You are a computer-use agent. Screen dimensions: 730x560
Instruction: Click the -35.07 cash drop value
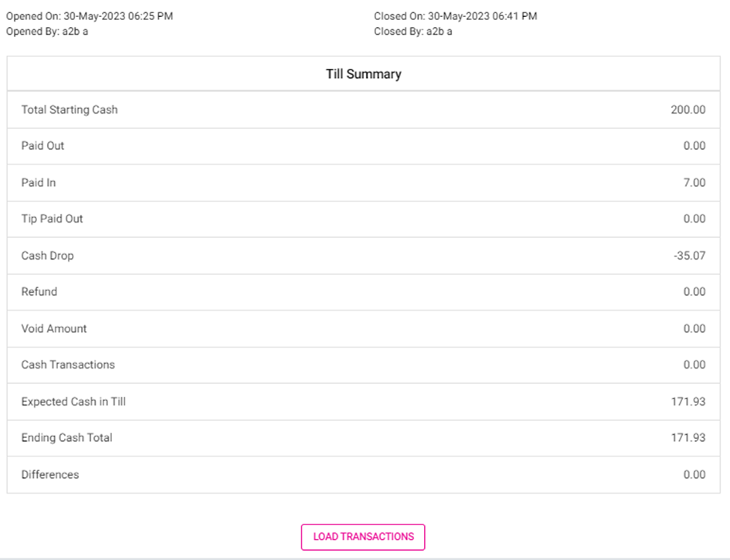689,256
